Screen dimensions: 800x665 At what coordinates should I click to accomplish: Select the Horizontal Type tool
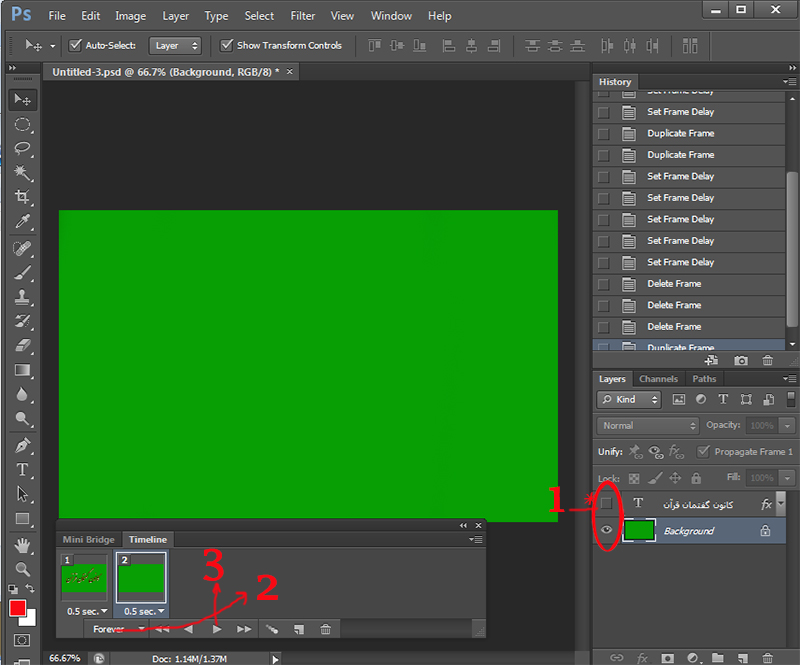tap(22, 470)
